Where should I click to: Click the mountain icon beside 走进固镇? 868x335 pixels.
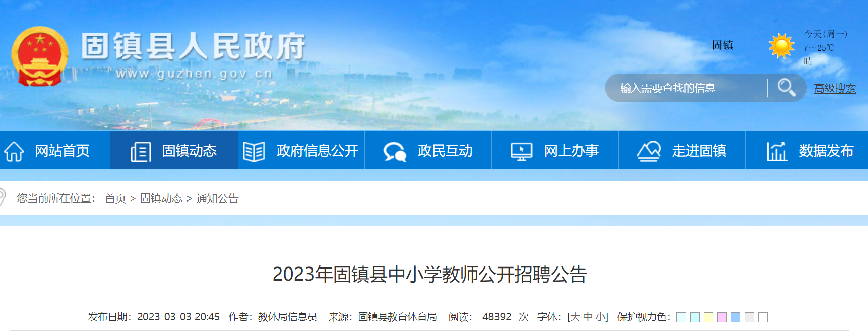649,151
